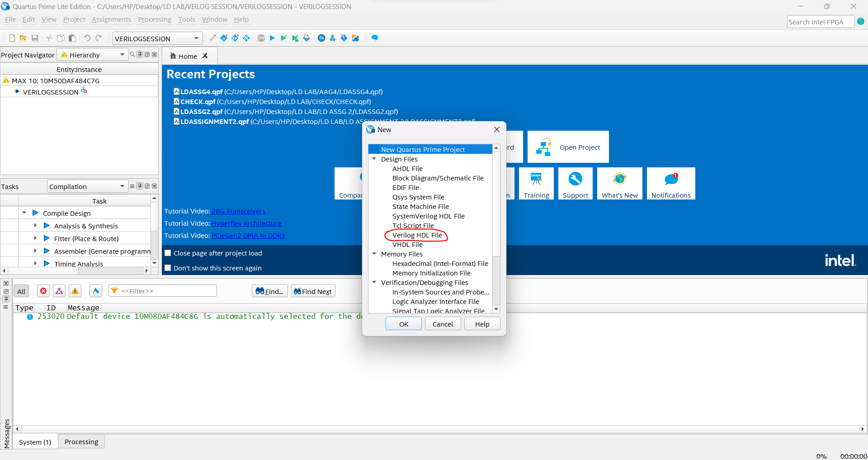Check 'Close page after project load'

[168, 253]
